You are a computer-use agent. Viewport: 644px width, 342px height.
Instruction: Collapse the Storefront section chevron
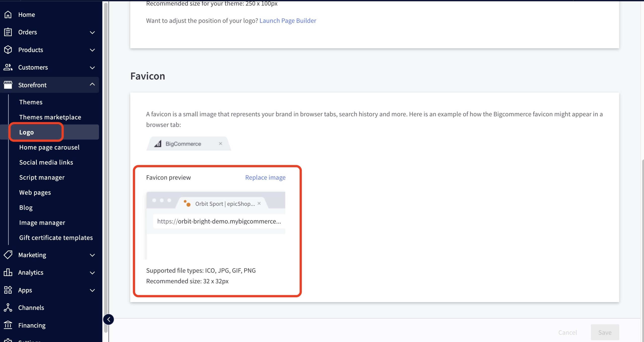[92, 85]
